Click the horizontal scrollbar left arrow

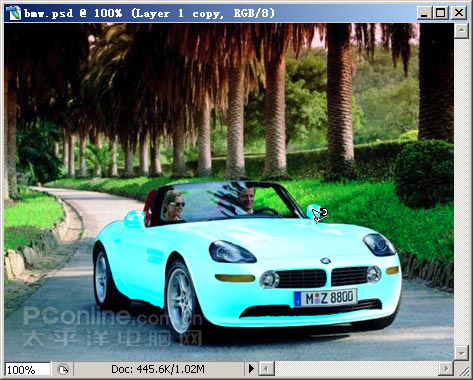tap(266, 369)
